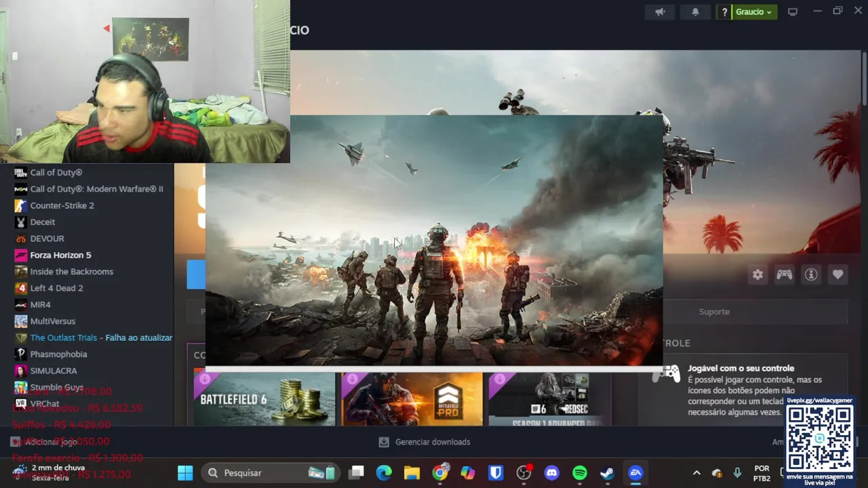The image size is (868, 488).
Task: Switch to Big Picture mode monitor icon
Action: [793, 12]
